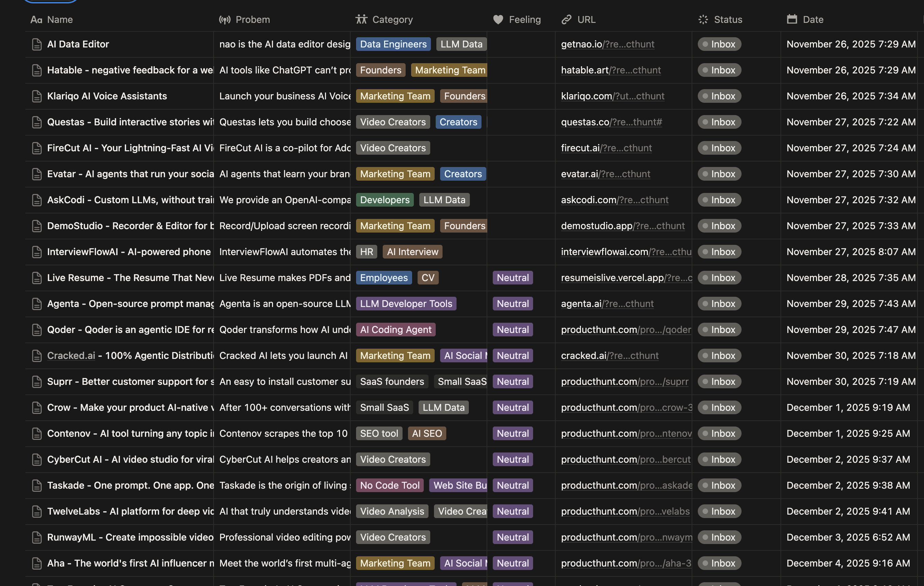Click the date cell December 3, 2025 6:52 AM
The height and width of the screenshot is (586, 924).
point(848,537)
